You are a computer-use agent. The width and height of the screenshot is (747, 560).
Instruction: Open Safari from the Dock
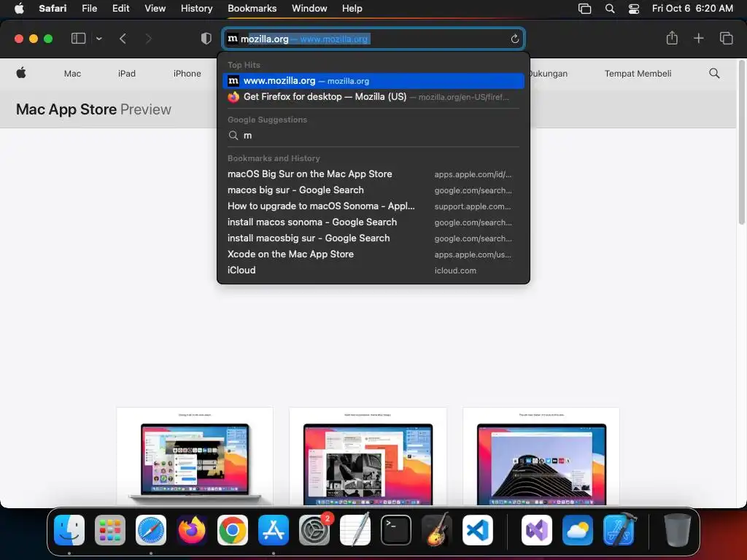pyautogui.click(x=151, y=530)
